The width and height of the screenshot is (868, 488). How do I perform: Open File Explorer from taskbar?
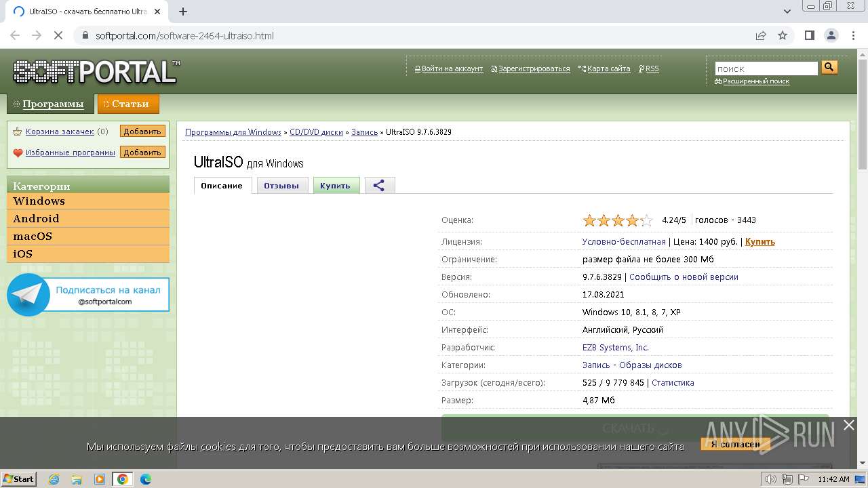[77, 479]
